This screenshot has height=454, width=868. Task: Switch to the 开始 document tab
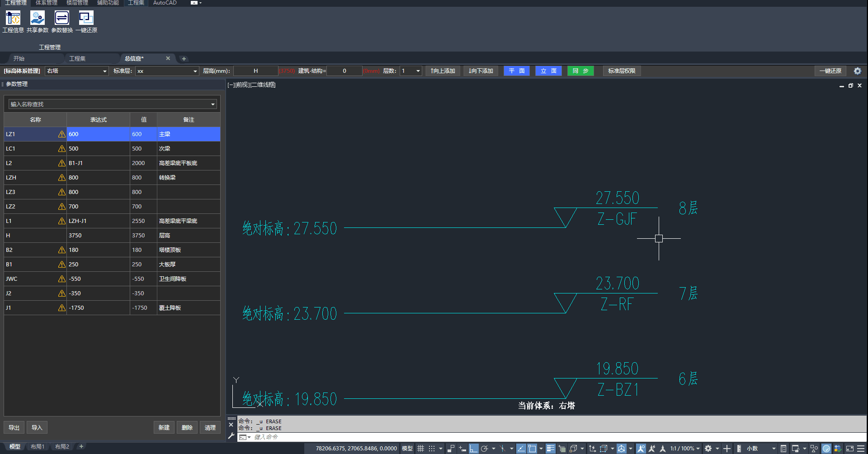click(19, 59)
